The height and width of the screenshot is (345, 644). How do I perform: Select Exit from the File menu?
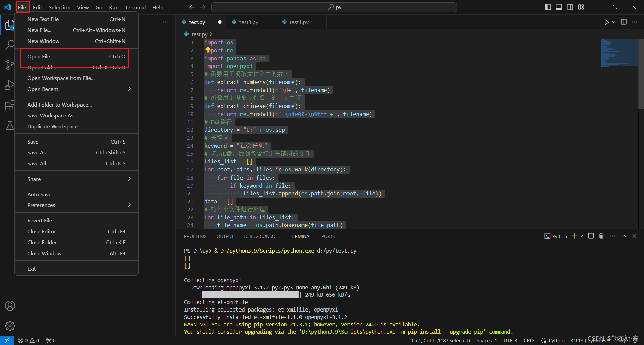tap(76, 269)
